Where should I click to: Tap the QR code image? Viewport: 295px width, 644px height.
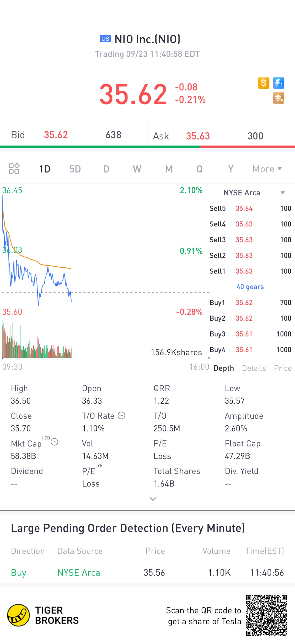266,615
